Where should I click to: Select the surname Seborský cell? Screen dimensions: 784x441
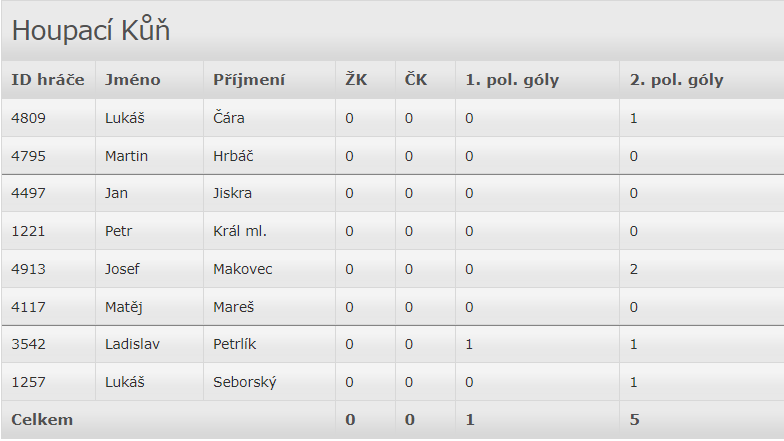pyautogui.click(x=244, y=382)
